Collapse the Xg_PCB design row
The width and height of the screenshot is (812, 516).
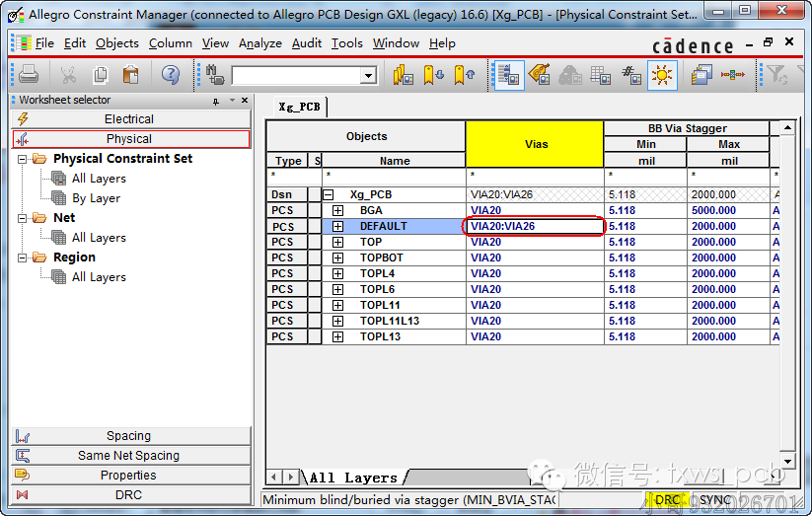[x=329, y=194]
